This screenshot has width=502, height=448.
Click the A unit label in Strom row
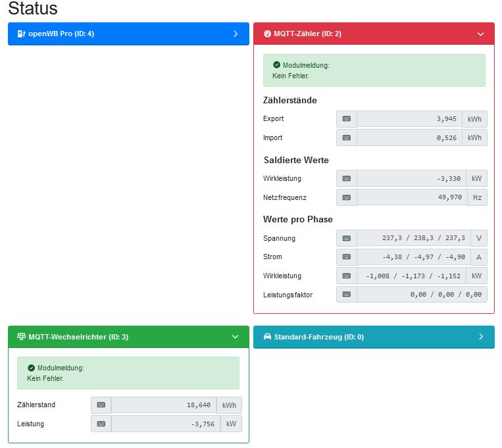click(x=479, y=257)
